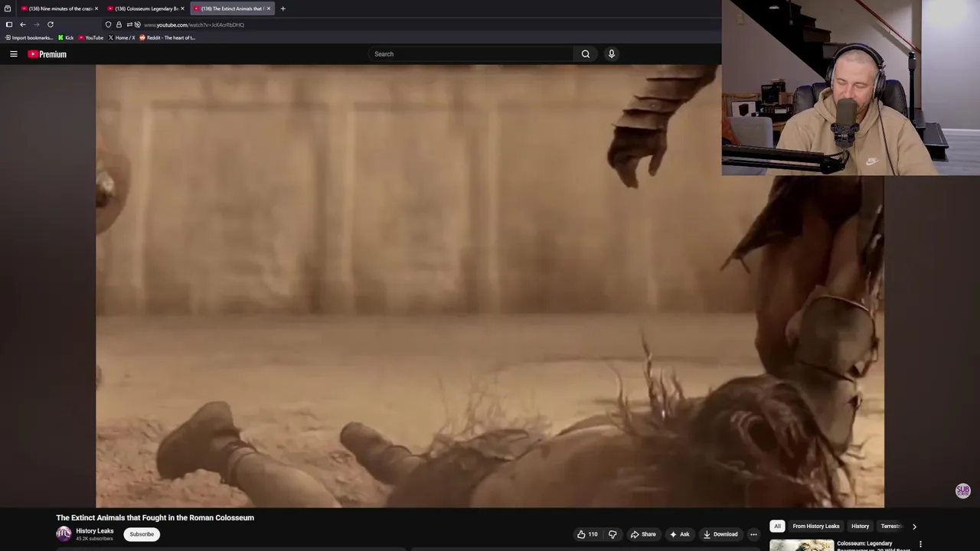Viewport: 980px width, 551px height.
Task: Open History Leaks channel name link
Action: (x=95, y=531)
